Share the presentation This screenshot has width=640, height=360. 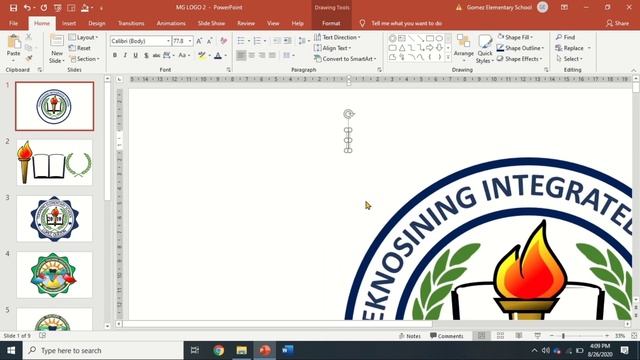click(x=617, y=23)
